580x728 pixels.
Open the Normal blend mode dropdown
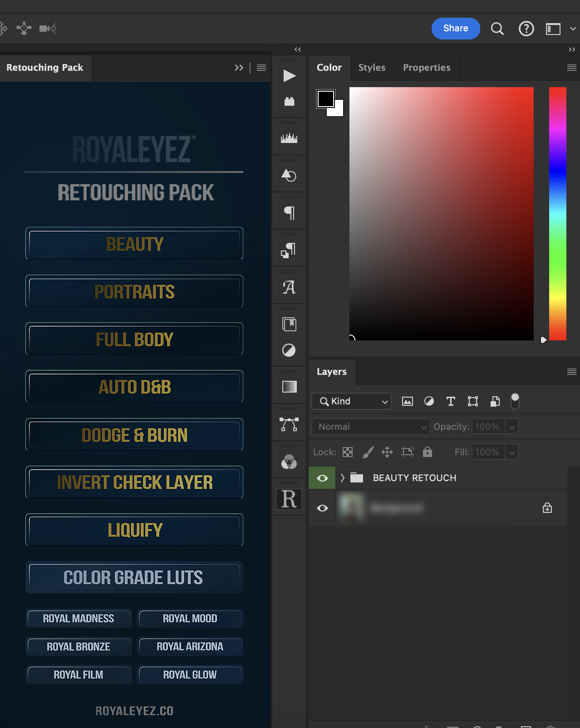pos(370,427)
